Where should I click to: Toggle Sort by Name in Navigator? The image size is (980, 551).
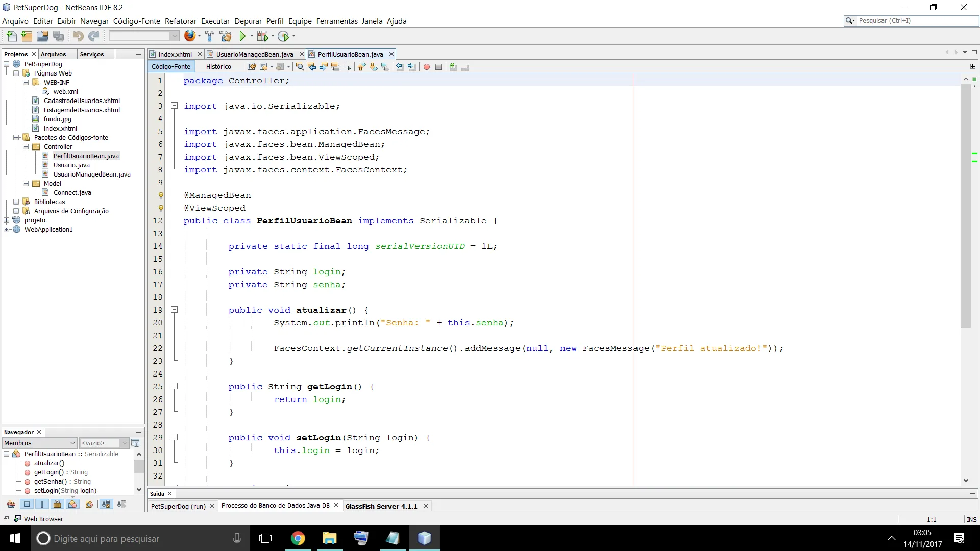(x=106, y=504)
